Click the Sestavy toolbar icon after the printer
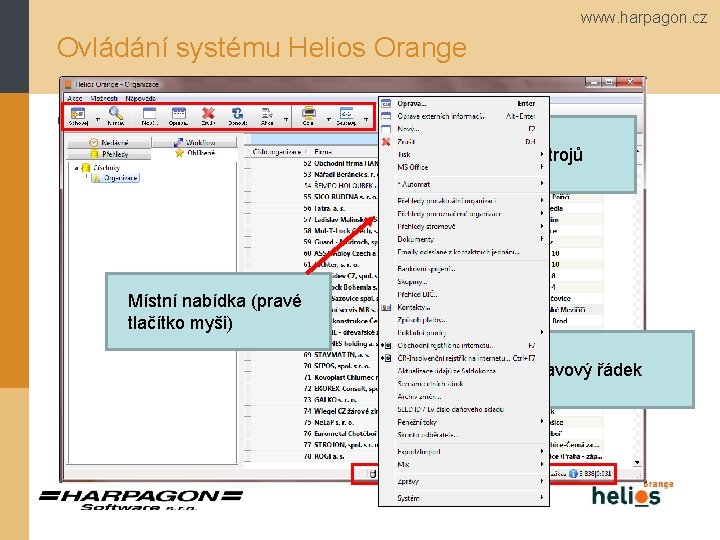The height and width of the screenshot is (540, 720). (x=346, y=113)
